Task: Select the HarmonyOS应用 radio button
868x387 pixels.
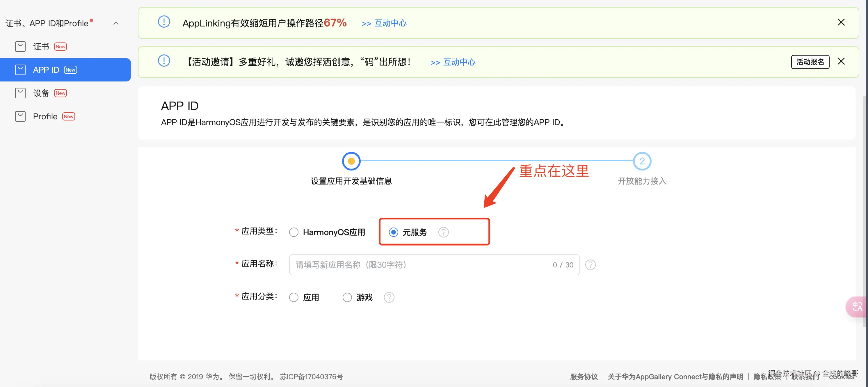Action: click(294, 232)
